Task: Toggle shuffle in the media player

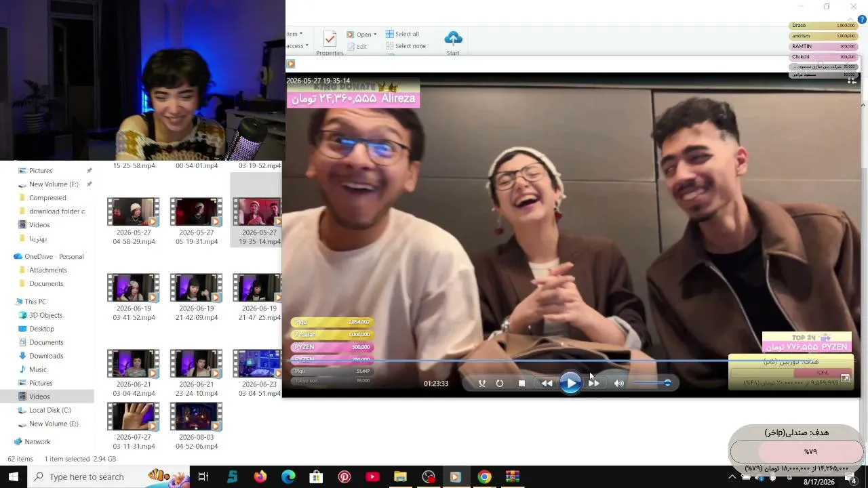Action: click(x=481, y=384)
